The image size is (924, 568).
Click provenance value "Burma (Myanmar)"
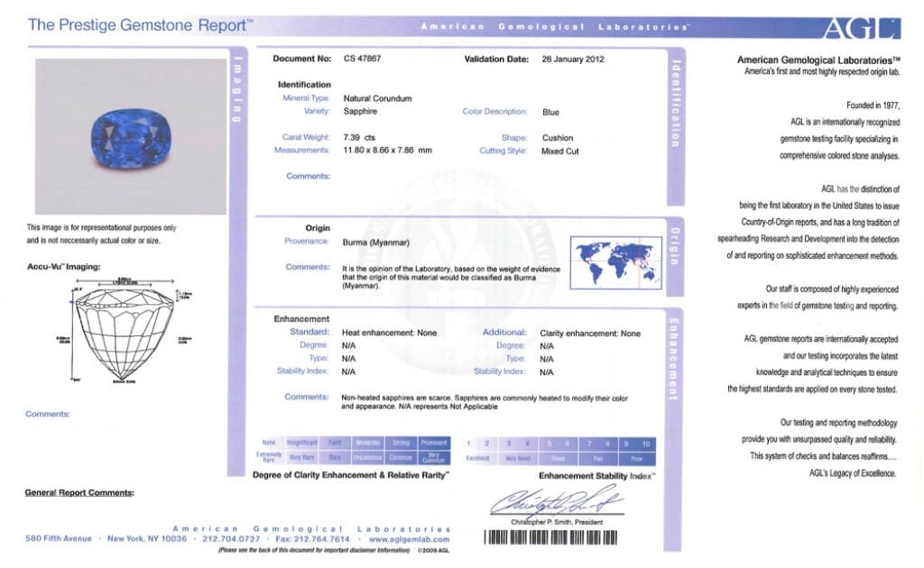click(376, 243)
